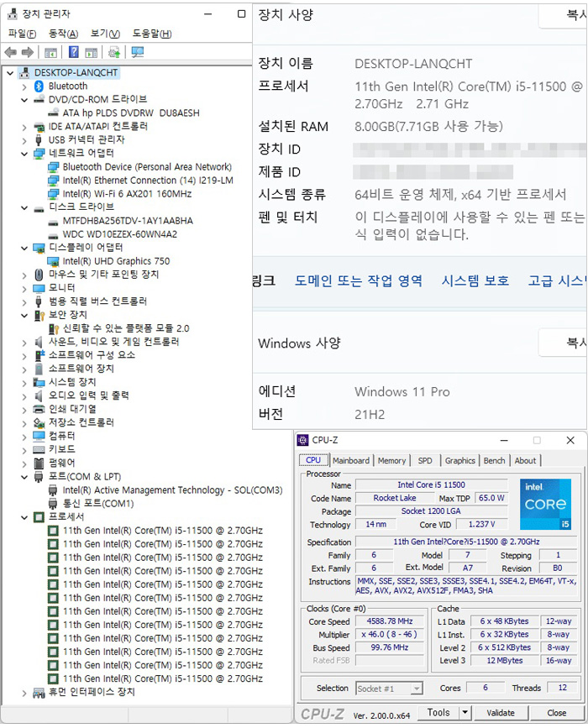Open the 도움말(H) menu
Screen dimensions: 588x728
click(x=152, y=34)
